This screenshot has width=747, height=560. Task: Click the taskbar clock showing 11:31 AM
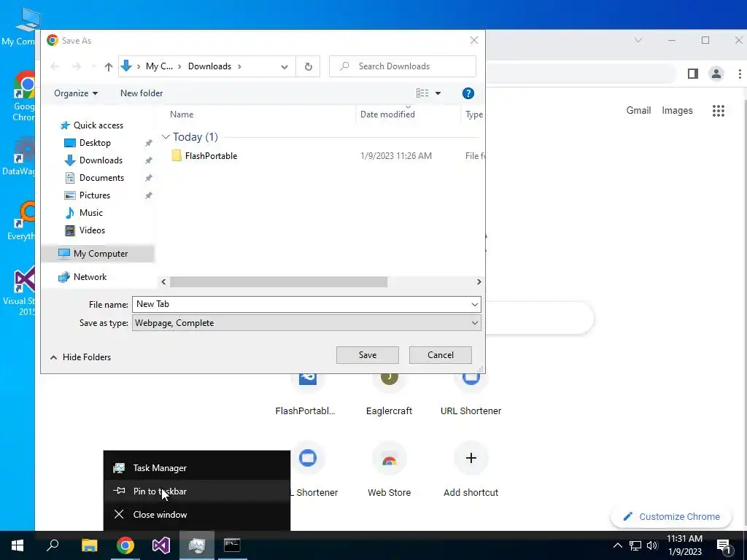684,545
